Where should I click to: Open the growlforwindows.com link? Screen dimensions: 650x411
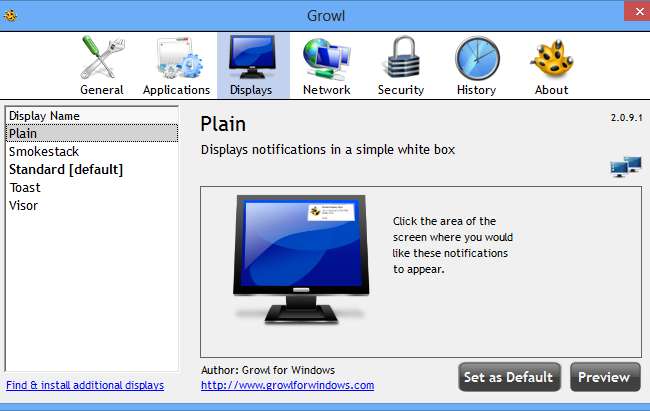pyautogui.click(x=287, y=385)
